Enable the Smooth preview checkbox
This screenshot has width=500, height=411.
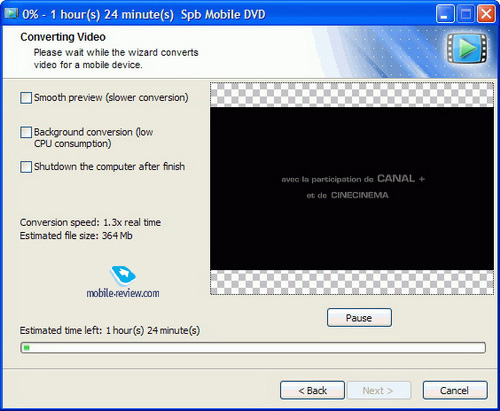(x=26, y=98)
